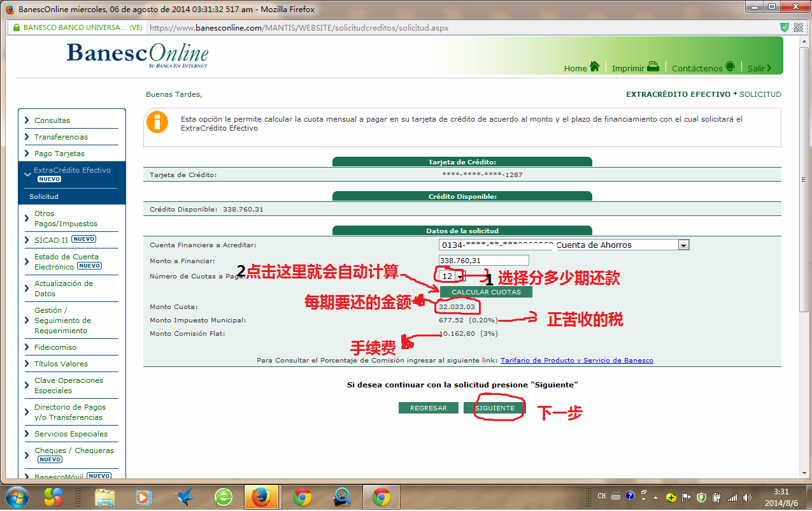Image resolution: width=812 pixels, height=511 pixels.
Task: Open Clave Operaciones Especiales menu
Action: pos(69,385)
